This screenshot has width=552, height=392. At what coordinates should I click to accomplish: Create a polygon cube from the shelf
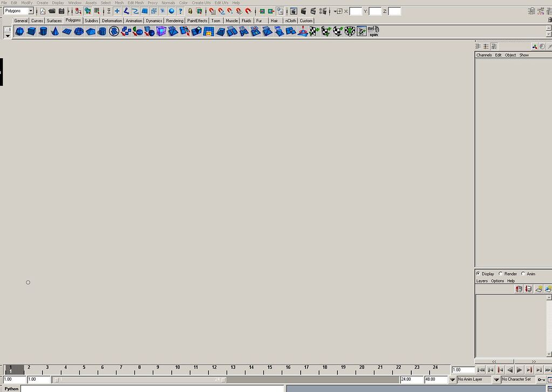click(31, 31)
